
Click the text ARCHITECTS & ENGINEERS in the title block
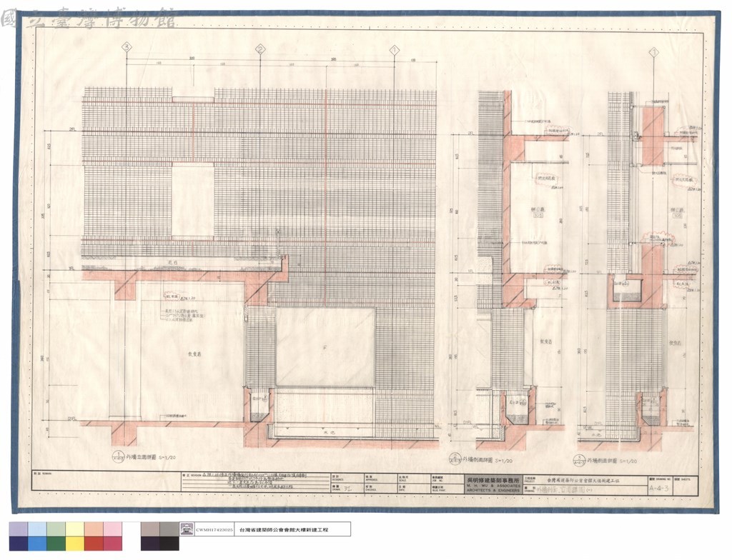tap(492, 490)
